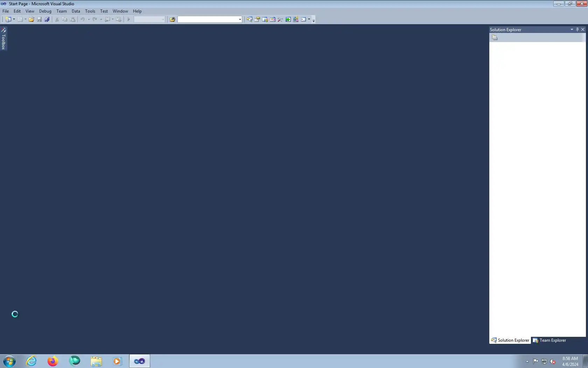This screenshot has height=368, width=588.
Task: Show hidden system tray icons
Action: (527, 361)
